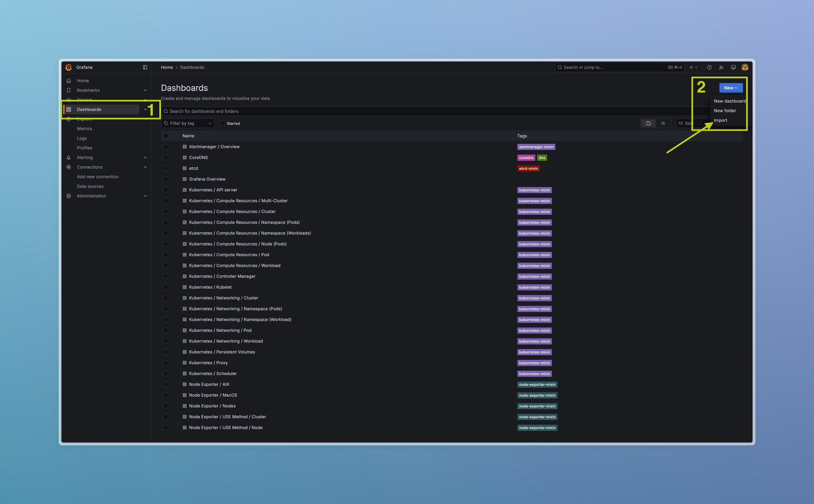Switch to list view icon
This screenshot has width=814, height=504.
tap(663, 123)
